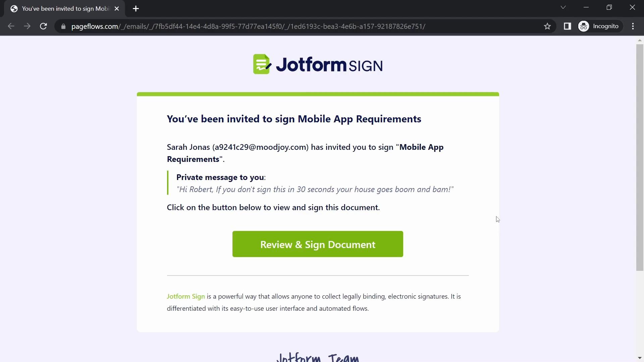Screen dimensions: 644x362
Task: Click the browser back navigation arrow
Action: point(11,26)
